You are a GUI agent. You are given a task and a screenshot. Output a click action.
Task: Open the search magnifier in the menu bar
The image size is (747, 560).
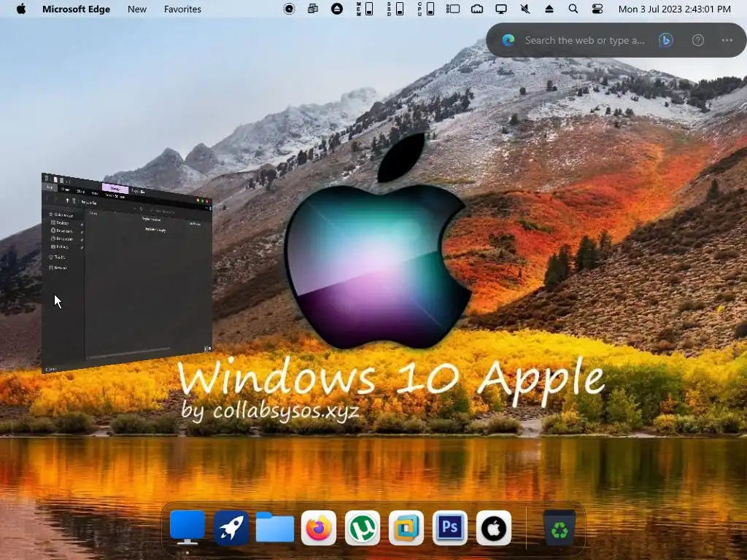[573, 9]
